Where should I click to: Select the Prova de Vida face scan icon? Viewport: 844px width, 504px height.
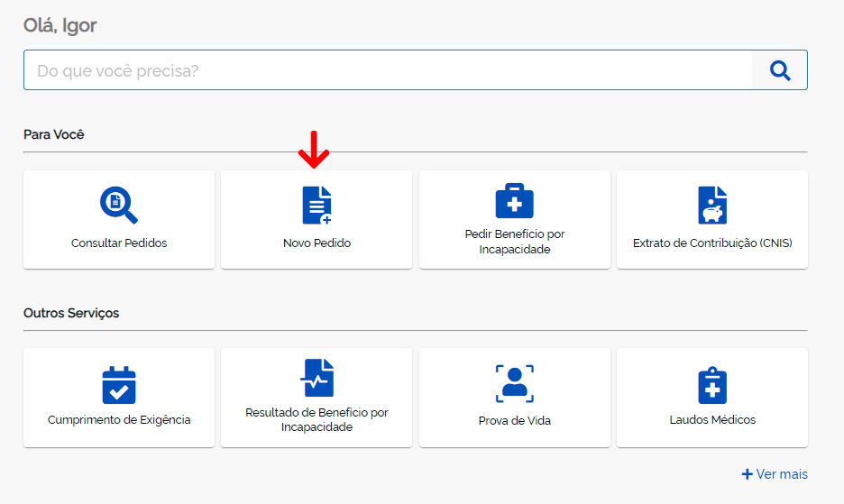(515, 383)
